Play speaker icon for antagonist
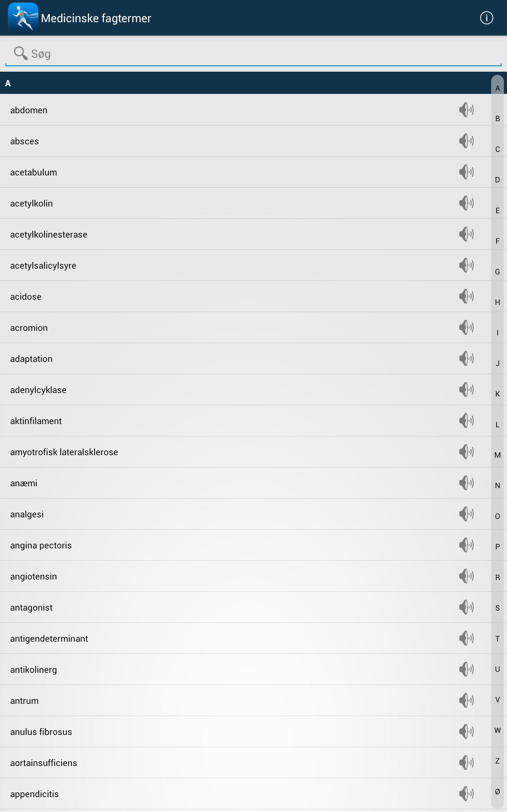The height and width of the screenshot is (812, 507). click(x=466, y=607)
